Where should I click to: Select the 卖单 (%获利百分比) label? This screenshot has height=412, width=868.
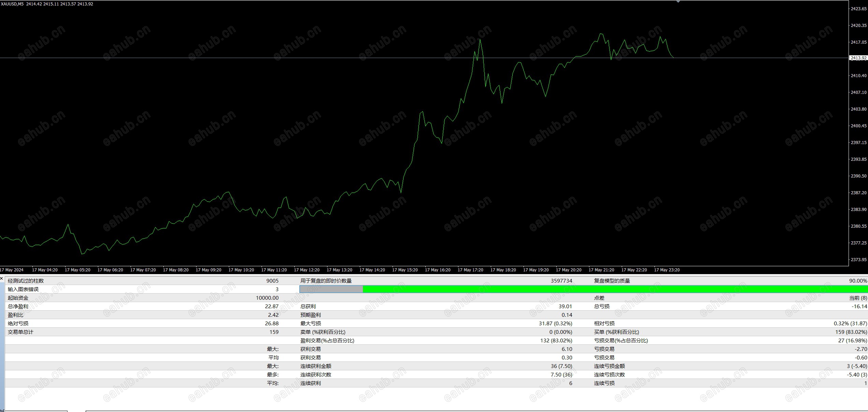pos(323,332)
